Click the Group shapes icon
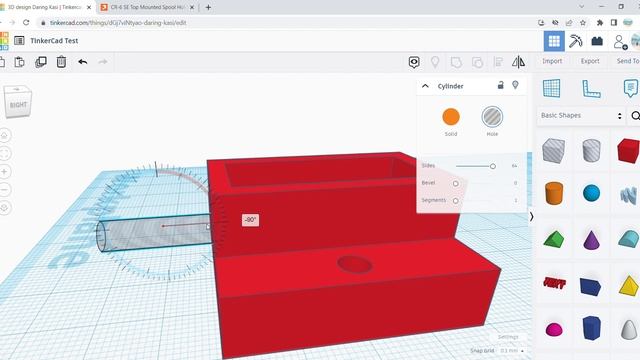Viewport: 640px width, 360px height. (456, 62)
